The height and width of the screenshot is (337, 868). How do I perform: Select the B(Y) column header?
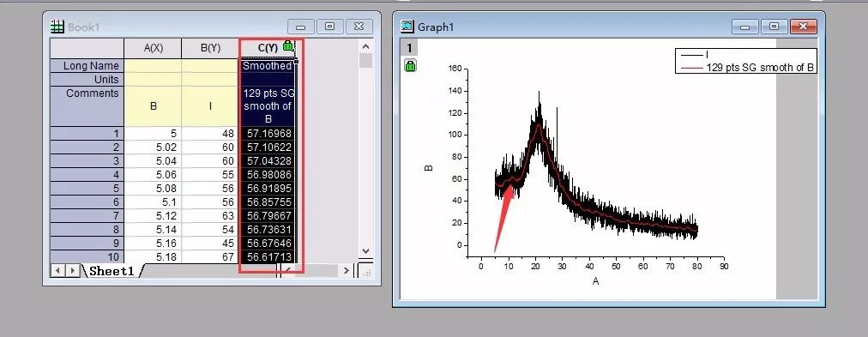210,48
